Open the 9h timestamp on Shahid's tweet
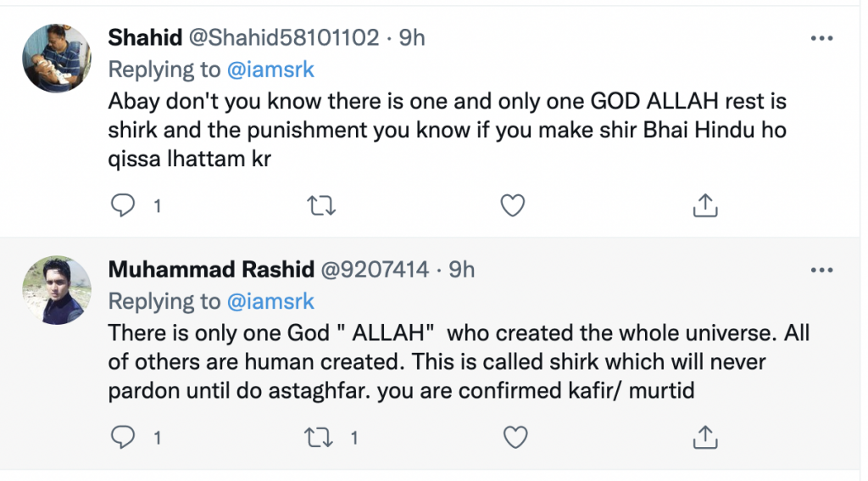868x481 pixels. point(412,37)
